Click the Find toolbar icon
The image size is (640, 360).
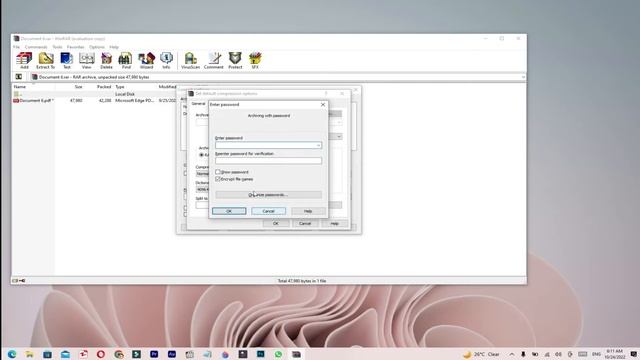(x=126, y=60)
